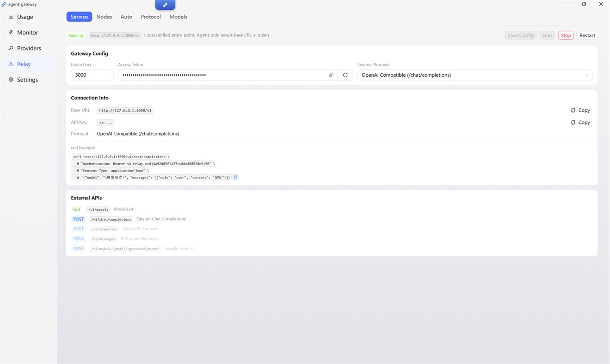
Task: Click the generateContent Gemini endpoint path
Action: pyautogui.click(x=125, y=249)
